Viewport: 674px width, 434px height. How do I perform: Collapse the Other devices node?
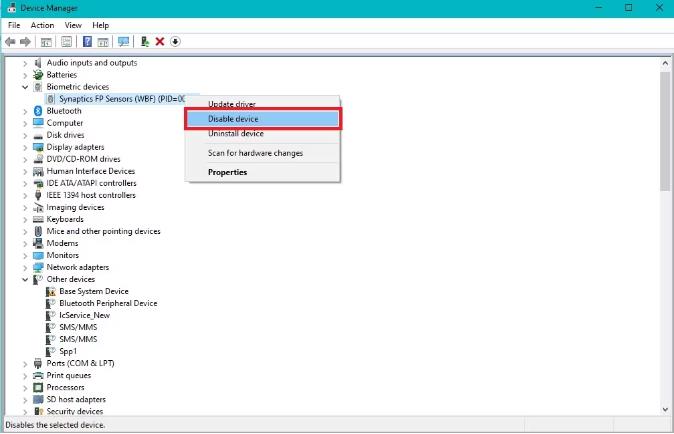tap(25, 280)
